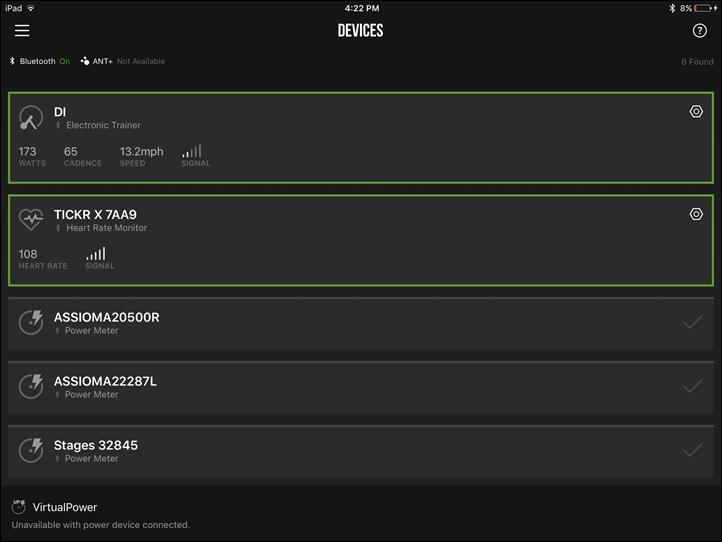This screenshot has height=542, width=722.
Task: Tap the DI trainer signal strength bars
Action: 192,151
